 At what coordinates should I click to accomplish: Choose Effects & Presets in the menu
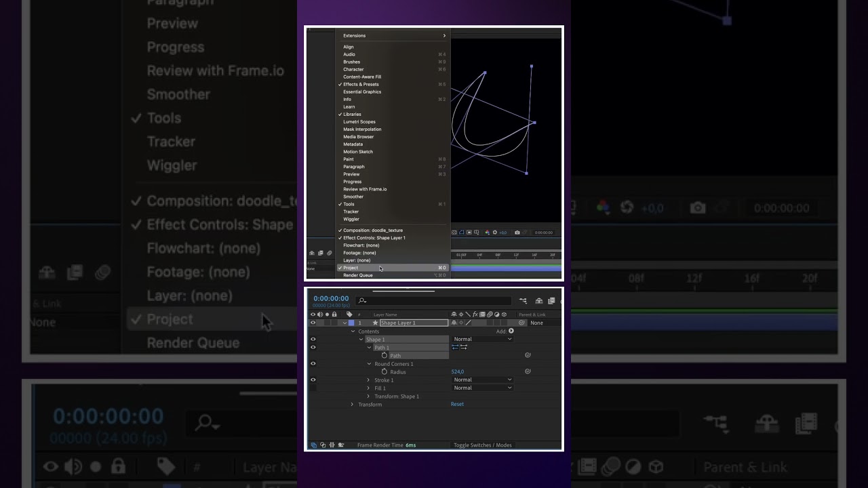pyautogui.click(x=393, y=84)
